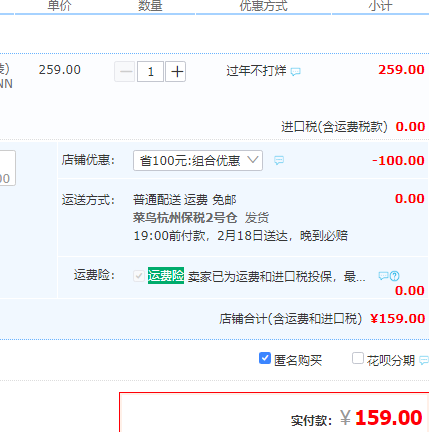Image resolution: width=435 pixels, height=432 pixels.
Task: Click the minus quantity button
Action: (x=125, y=71)
